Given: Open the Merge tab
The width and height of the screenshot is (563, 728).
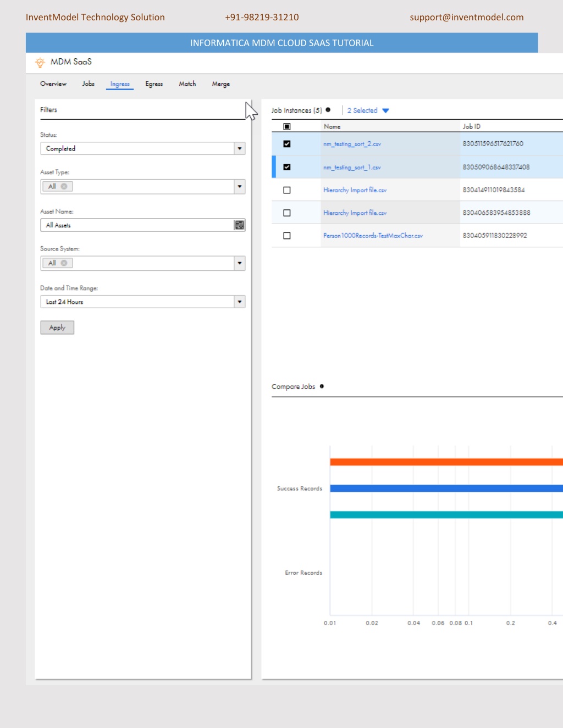Looking at the screenshot, I should 221,84.
